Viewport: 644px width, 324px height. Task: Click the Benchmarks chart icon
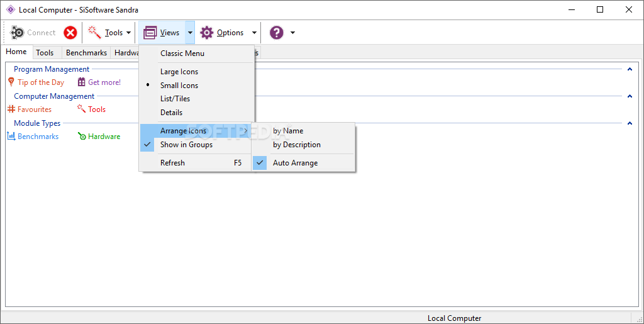point(11,136)
